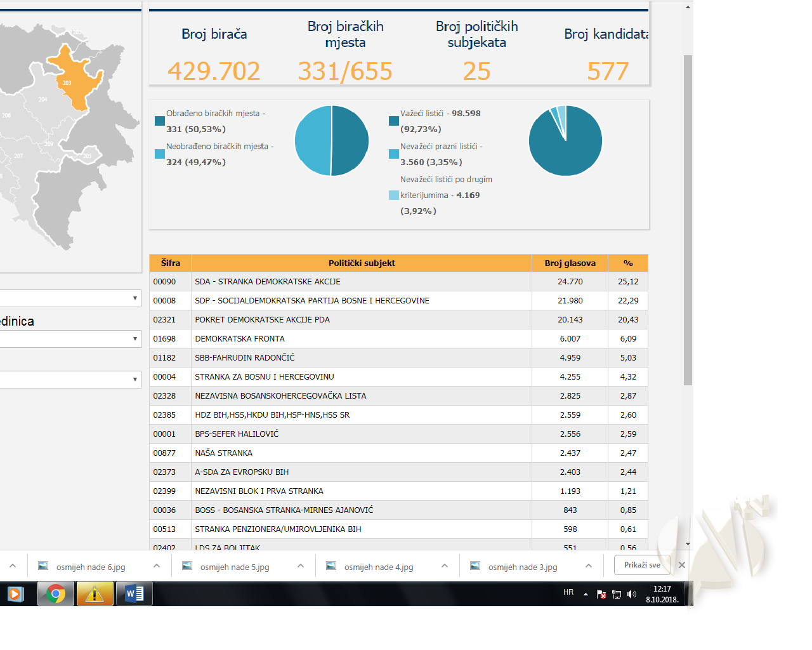The height and width of the screenshot is (650, 812).
Task: Open Google Chrome from the taskbar
Action: (56, 594)
